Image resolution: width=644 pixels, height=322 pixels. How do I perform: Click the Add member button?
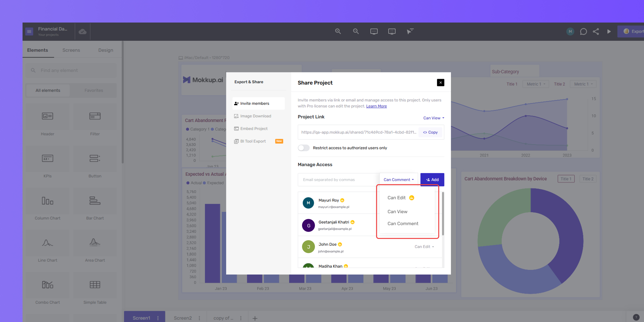point(432,180)
